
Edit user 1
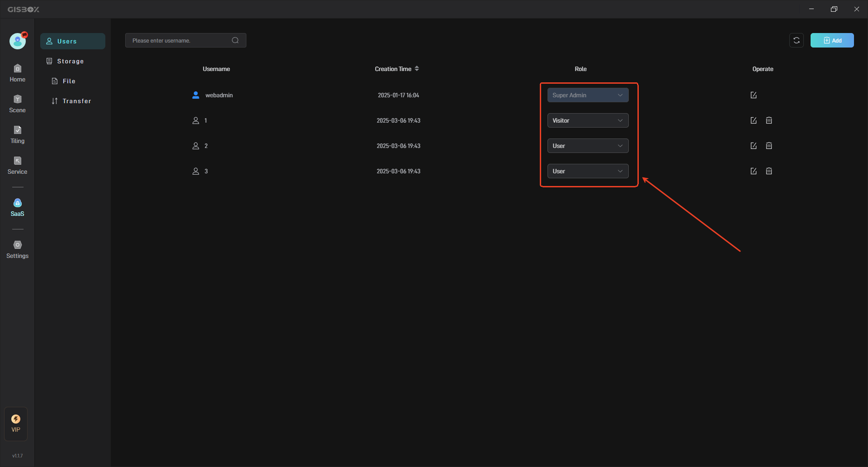pyautogui.click(x=754, y=120)
